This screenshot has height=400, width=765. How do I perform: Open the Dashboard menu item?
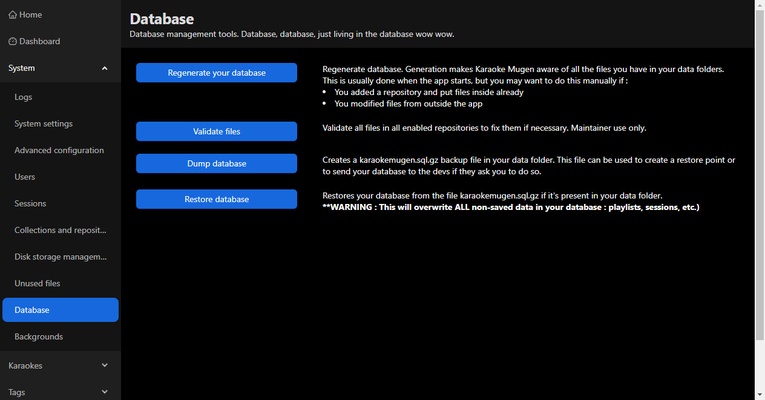[x=60, y=41]
